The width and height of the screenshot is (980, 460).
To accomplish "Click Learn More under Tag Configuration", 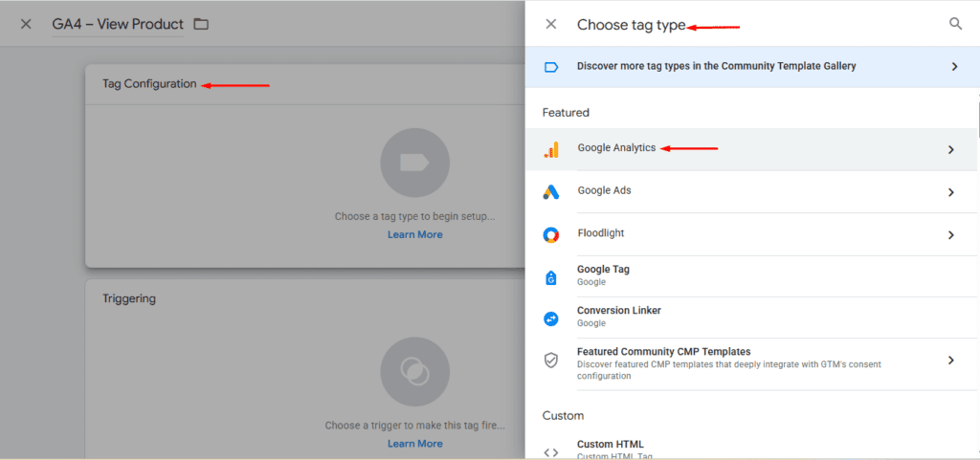I will point(415,234).
